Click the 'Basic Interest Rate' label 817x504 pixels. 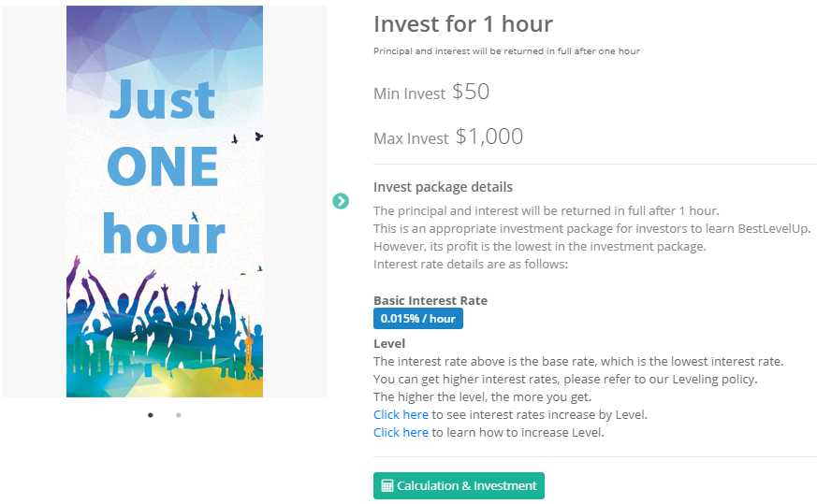(x=430, y=300)
